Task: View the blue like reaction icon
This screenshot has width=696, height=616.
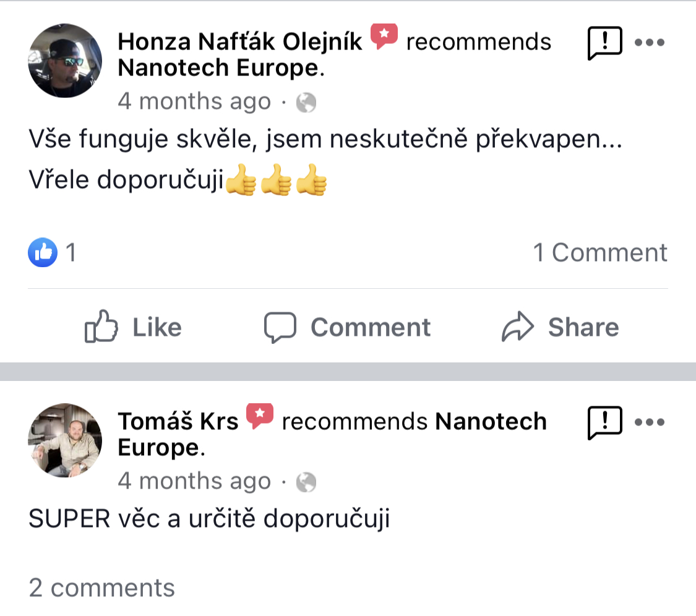Action: (43, 252)
